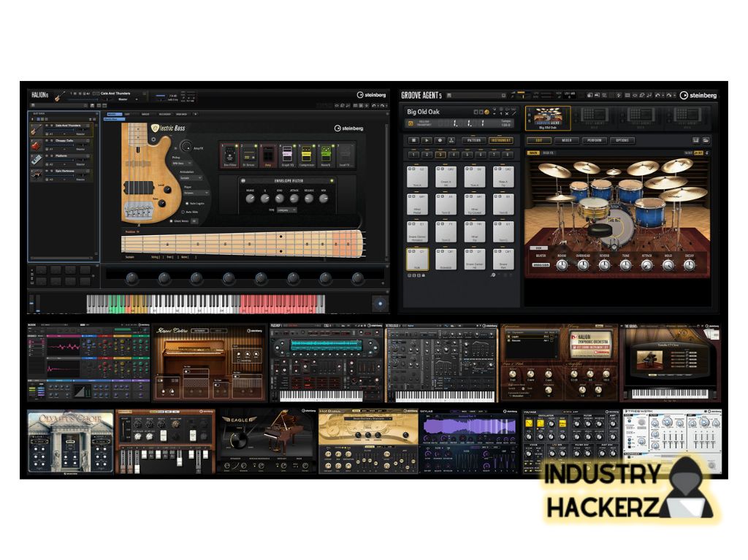This screenshot has height=560, width=748.
Task: Click the Mix knob in Envelope Filter
Action: (x=324, y=198)
